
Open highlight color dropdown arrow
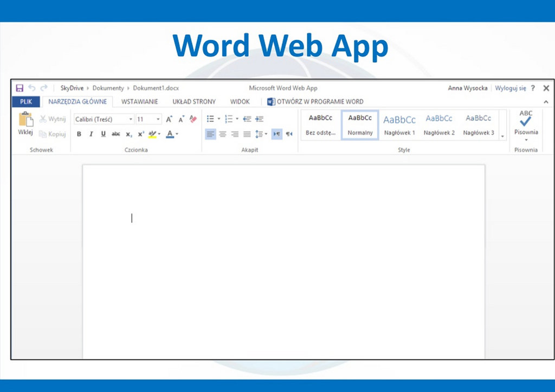pos(159,134)
